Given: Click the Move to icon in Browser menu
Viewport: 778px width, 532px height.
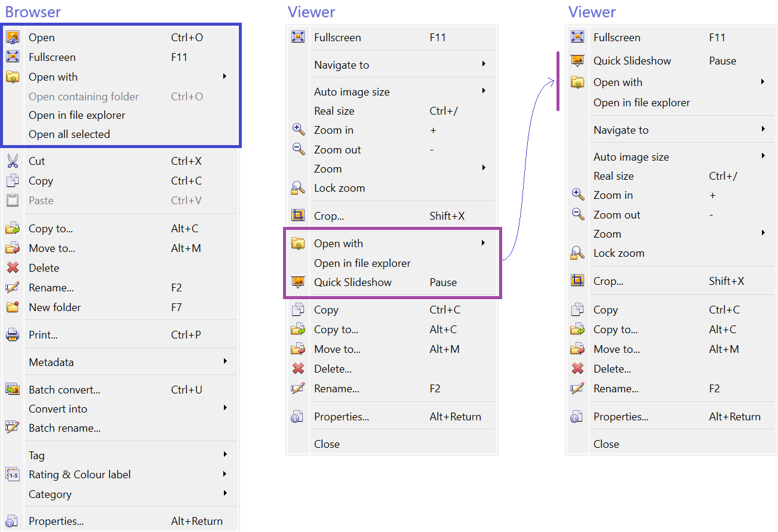Looking at the screenshot, I should (13, 248).
